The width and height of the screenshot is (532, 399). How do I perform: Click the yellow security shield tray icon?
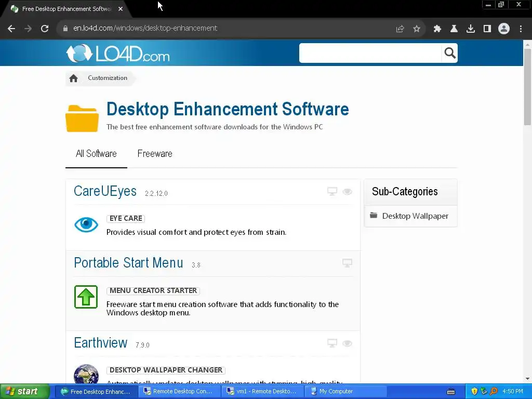(474, 392)
